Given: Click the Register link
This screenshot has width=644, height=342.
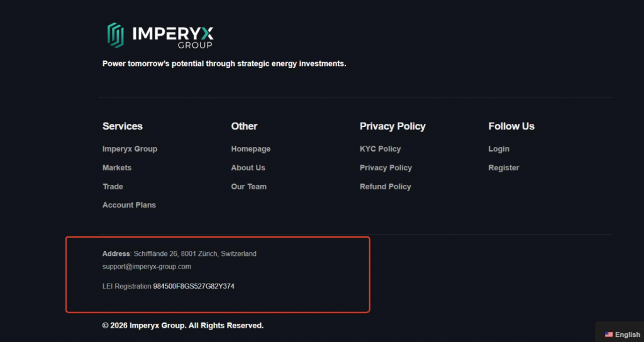Looking at the screenshot, I should pos(504,168).
